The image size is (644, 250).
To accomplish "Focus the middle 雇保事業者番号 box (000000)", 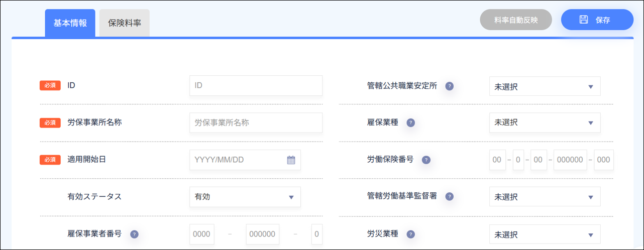I will [263, 234].
